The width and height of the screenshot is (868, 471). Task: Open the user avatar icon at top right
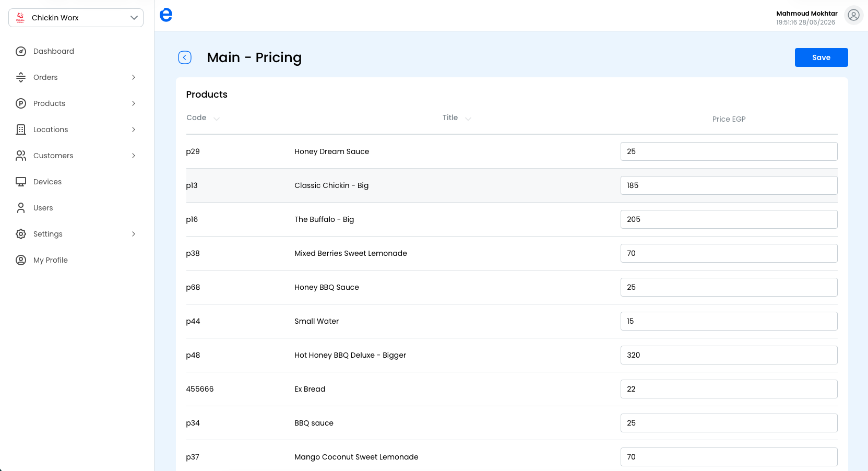853,15
